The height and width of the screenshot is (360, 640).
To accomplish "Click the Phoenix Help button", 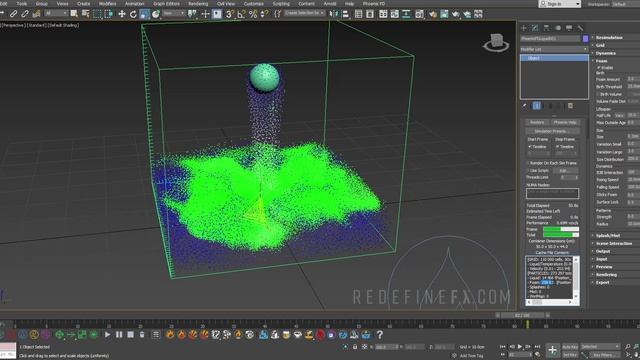I will (x=565, y=122).
